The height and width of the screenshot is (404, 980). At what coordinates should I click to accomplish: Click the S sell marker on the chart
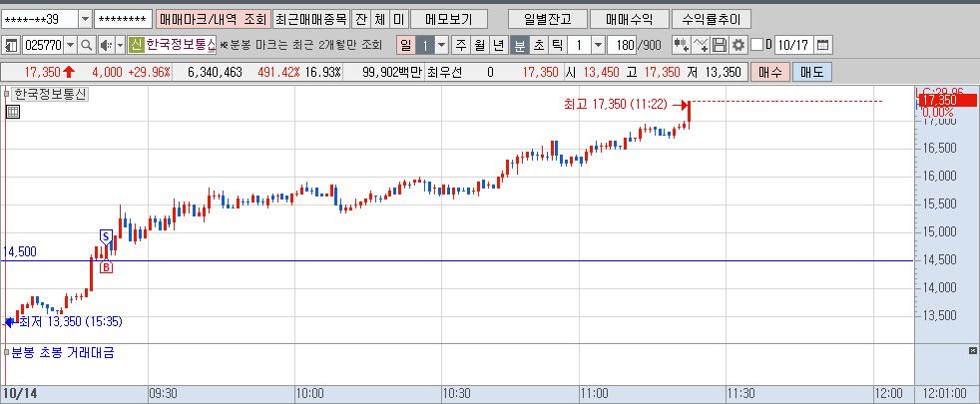pyautogui.click(x=106, y=236)
